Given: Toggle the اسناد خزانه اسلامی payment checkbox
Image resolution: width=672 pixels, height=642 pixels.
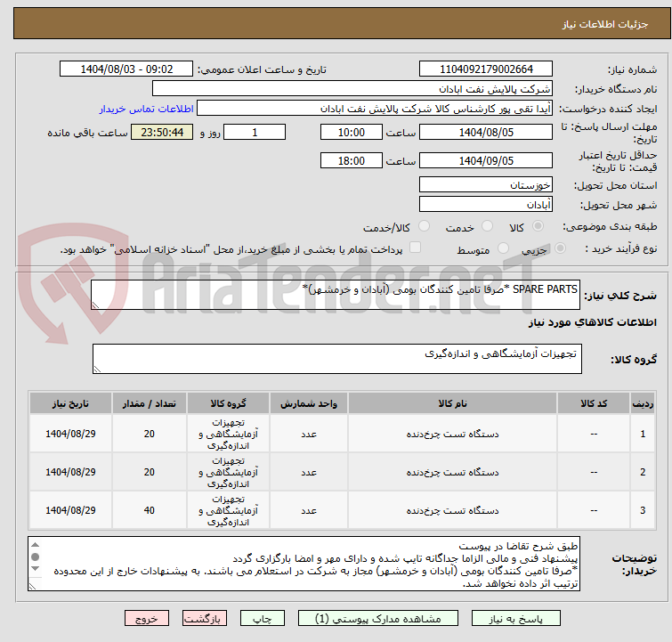Looking at the screenshot, I should point(415,247).
